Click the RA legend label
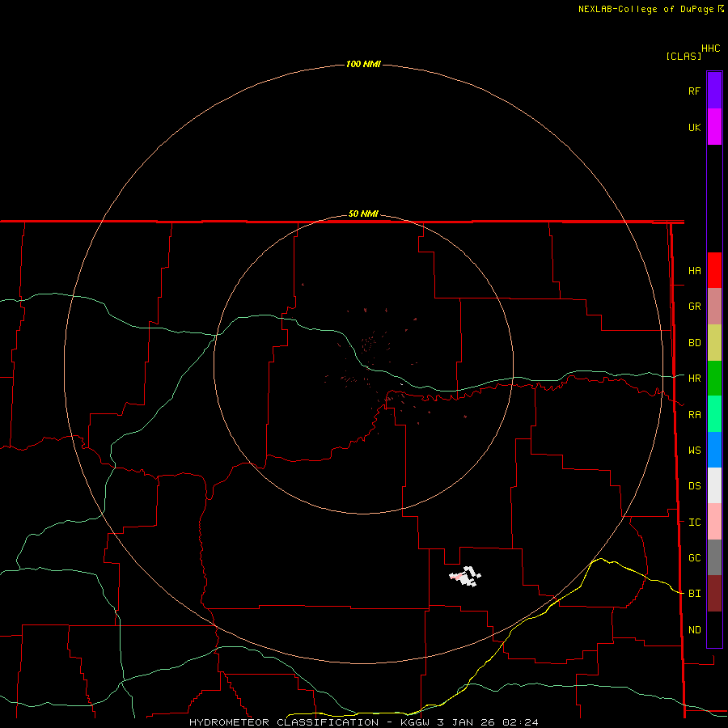This screenshot has width=728, height=728. [694, 415]
